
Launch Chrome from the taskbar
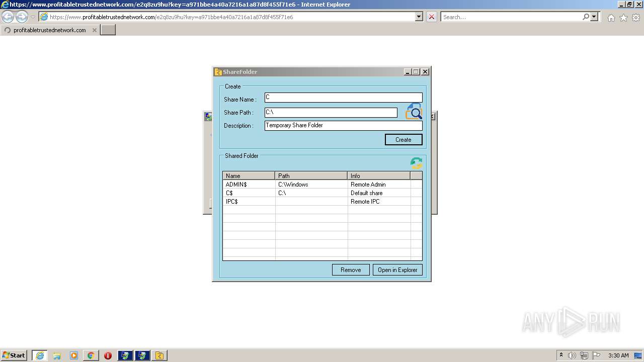coord(91,355)
